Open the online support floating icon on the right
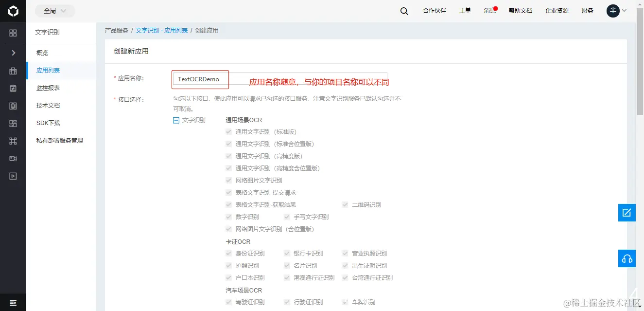Viewport: 644px width, 311px height. coord(627,258)
